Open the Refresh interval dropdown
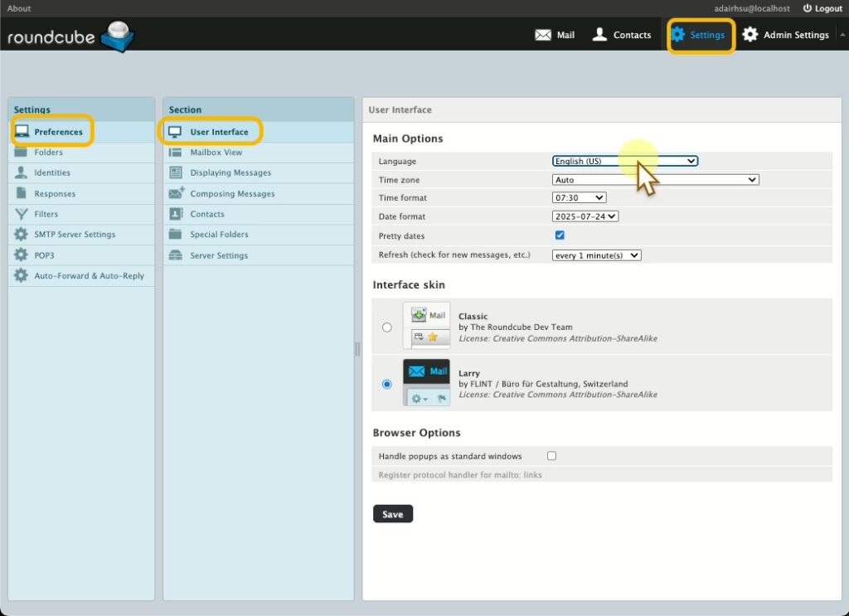Viewport: 849px width, 616px height. pos(597,255)
